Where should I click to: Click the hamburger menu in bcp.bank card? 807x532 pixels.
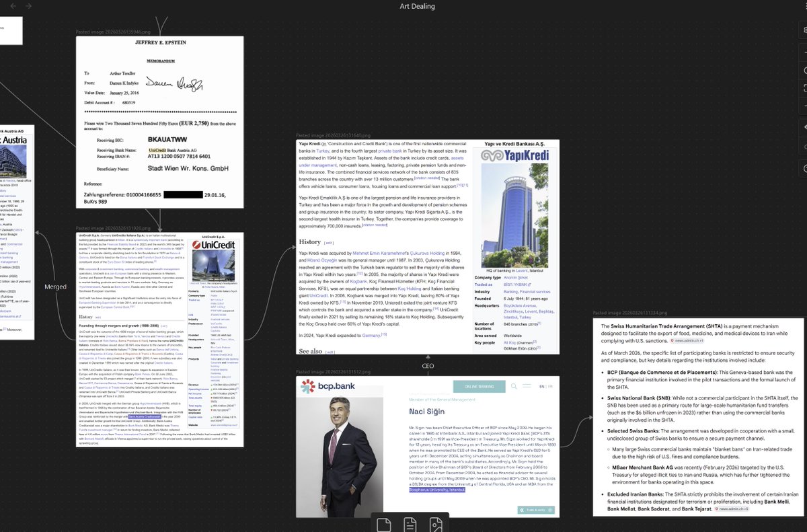528,386
